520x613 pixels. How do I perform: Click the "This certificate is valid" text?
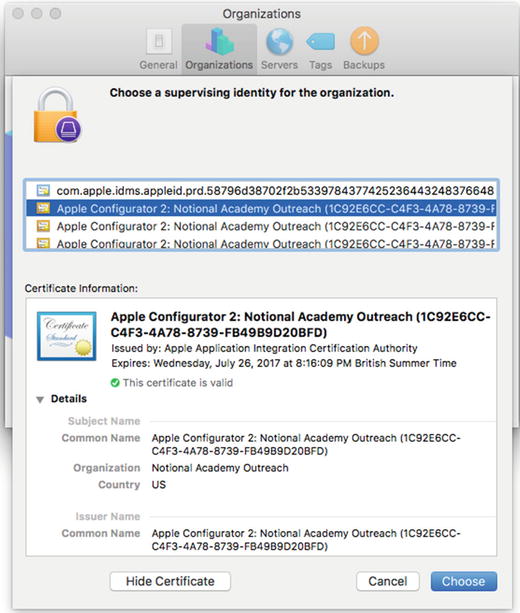pyautogui.click(x=178, y=383)
